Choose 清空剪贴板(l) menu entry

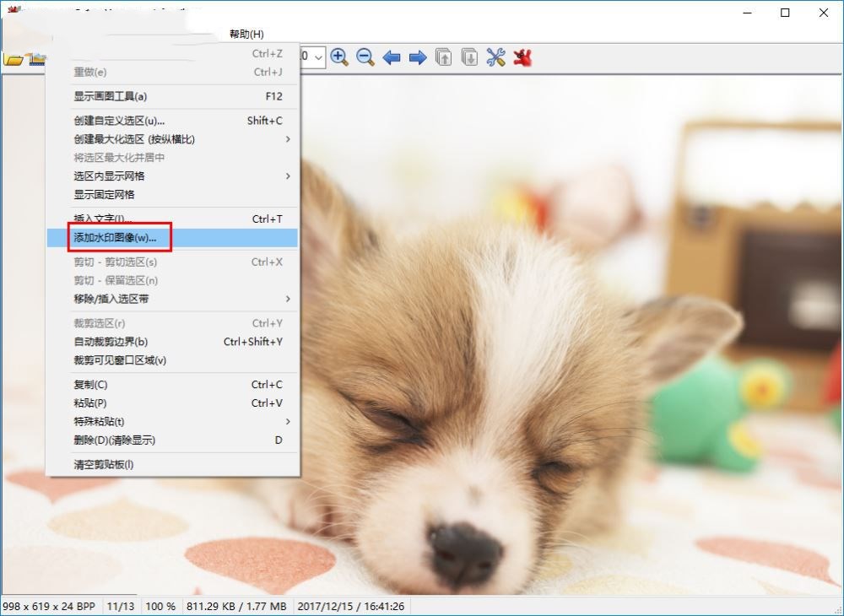(172, 464)
